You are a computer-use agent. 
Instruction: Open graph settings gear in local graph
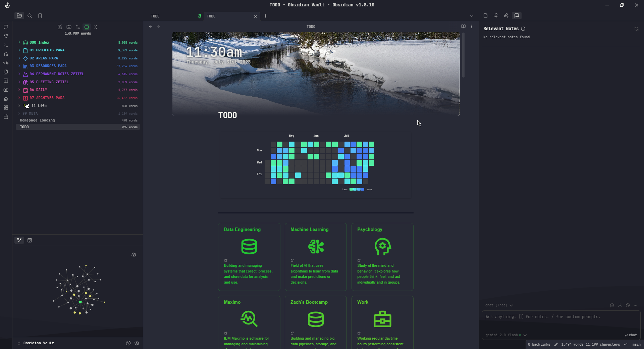(133, 255)
